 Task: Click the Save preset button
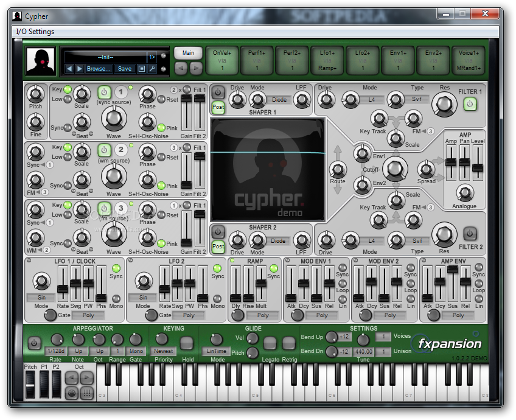(125, 69)
